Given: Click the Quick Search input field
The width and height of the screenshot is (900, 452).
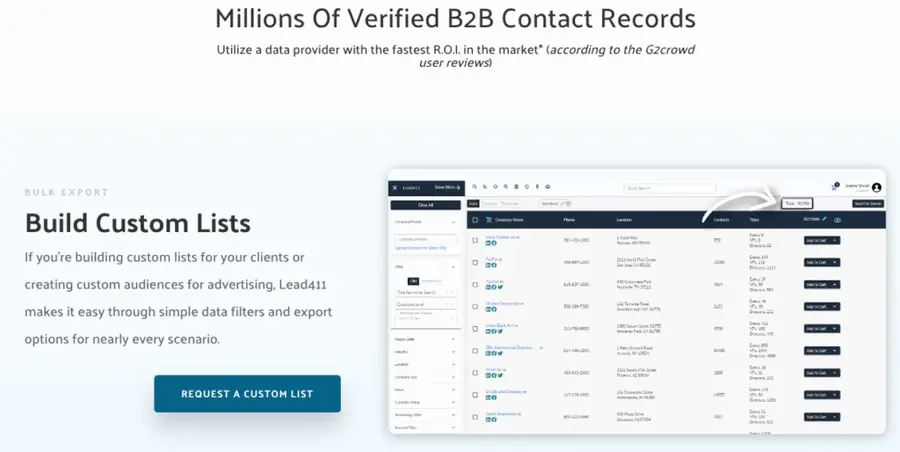Looking at the screenshot, I should click(670, 188).
